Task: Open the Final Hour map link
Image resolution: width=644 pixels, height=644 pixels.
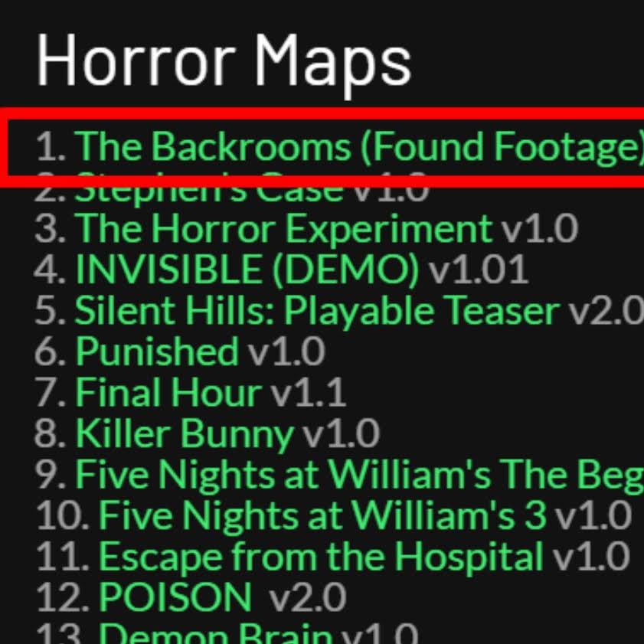Action: click(168, 393)
